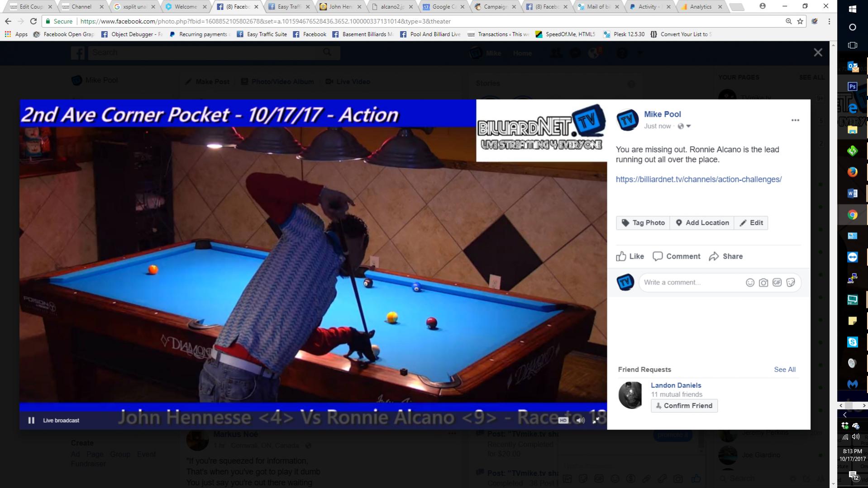The image size is (868, 488).
Task: Open Photoshop from the taskbar
Action: tap(852, 86)
